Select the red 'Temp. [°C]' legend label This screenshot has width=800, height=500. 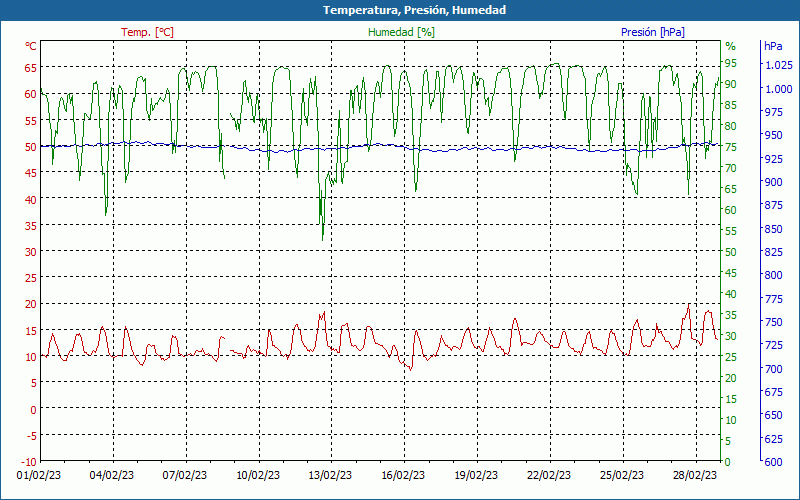147,32
